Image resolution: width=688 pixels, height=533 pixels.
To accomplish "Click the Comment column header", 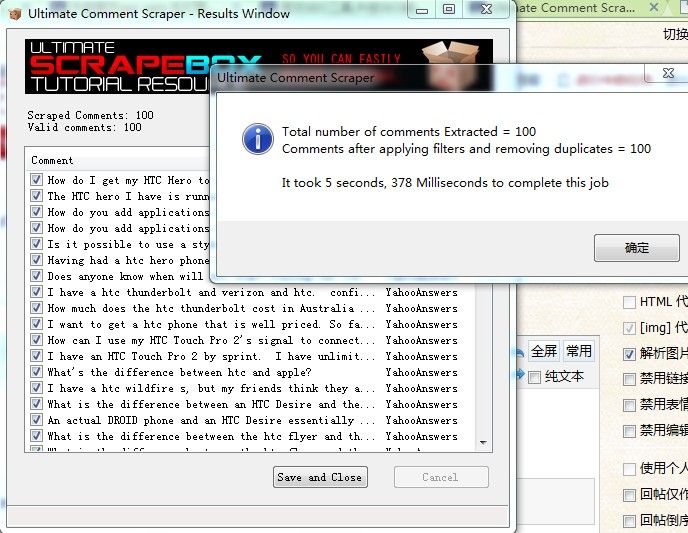I will point(118,161).
